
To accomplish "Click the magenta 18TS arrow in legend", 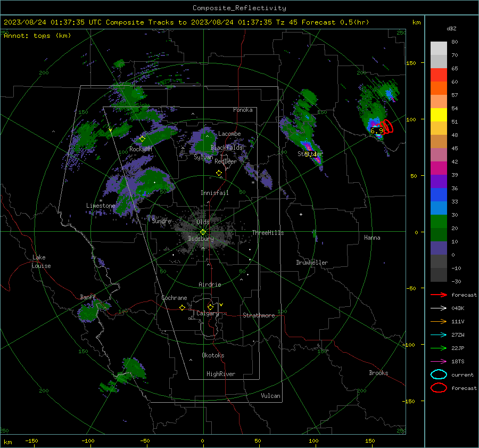I will (x=439, y=362).
